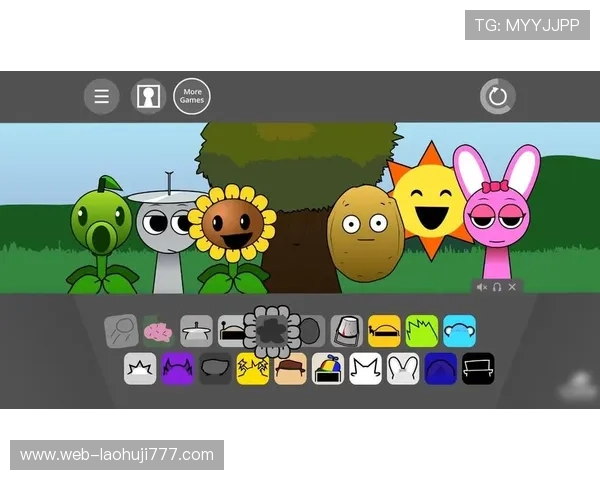The image size is (600, 480).
Task: Pick the yellow lightning crackle icon
Action: 253,369
